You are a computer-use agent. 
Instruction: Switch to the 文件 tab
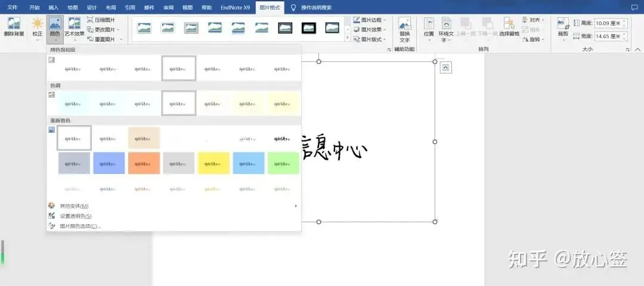coord(13,7)
